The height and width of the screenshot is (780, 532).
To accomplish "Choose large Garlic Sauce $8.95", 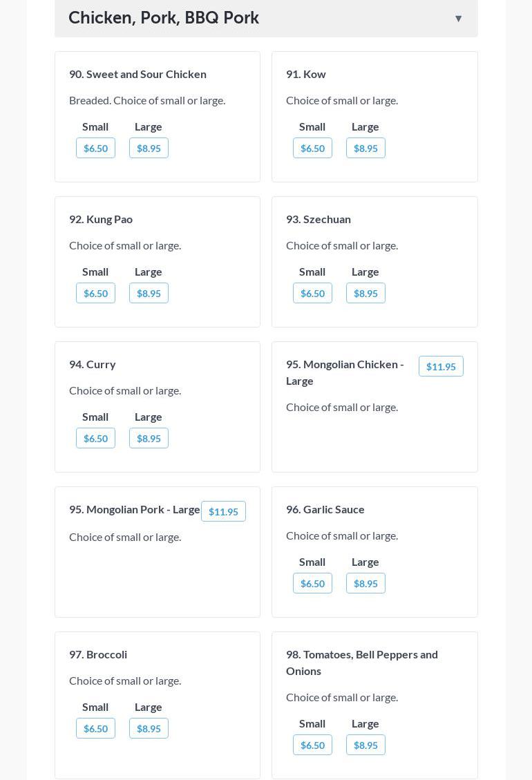I will coord(365,583).
